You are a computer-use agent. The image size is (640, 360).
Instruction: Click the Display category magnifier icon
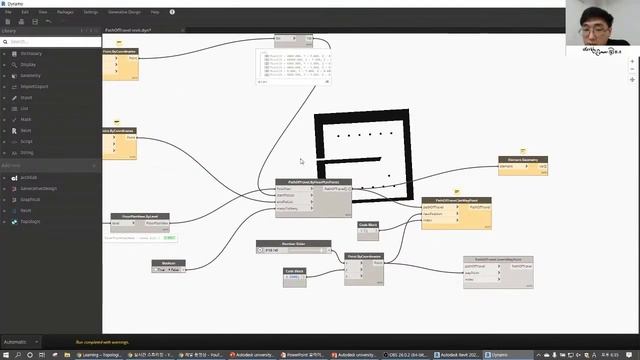[14, 64]
